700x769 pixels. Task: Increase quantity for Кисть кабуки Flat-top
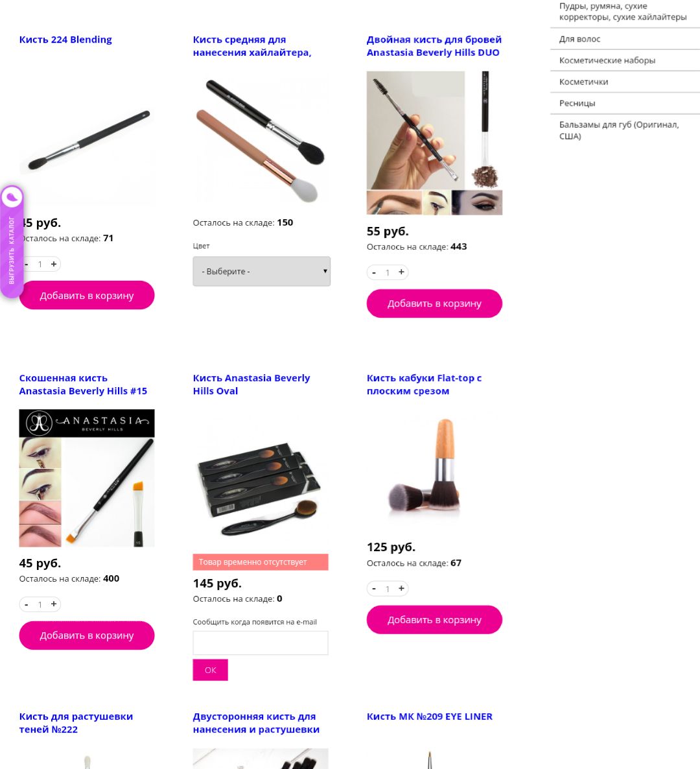[401, 589]
